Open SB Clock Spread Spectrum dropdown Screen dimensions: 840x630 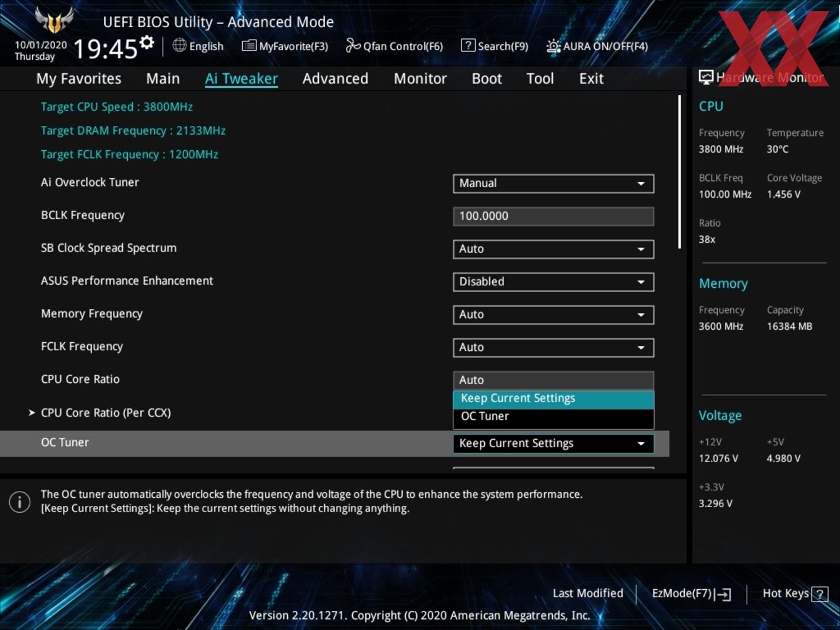(x=553, y=249)
